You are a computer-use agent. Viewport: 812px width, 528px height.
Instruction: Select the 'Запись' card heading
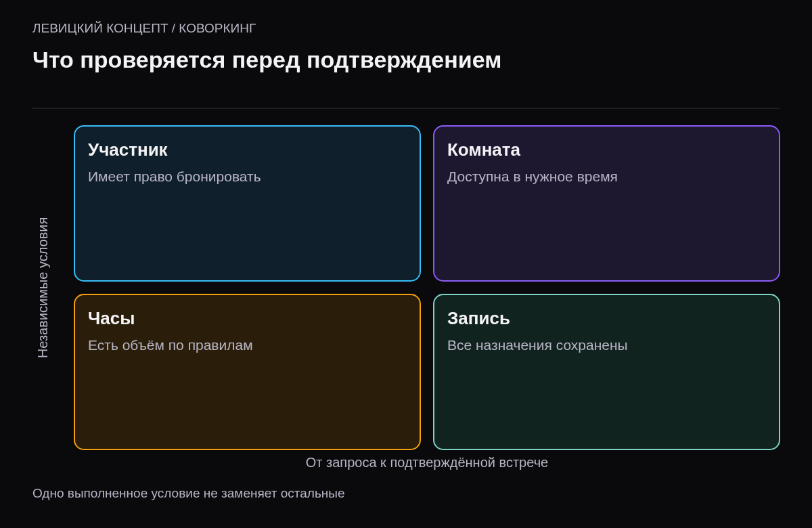[478, 318]
